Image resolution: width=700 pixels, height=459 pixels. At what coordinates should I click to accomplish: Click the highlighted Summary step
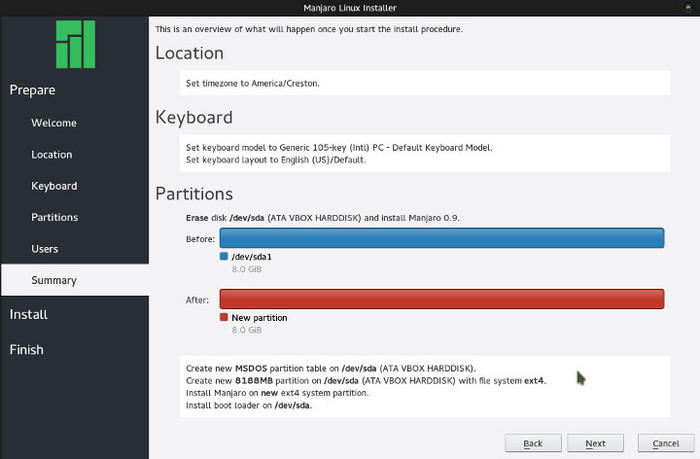54,281
